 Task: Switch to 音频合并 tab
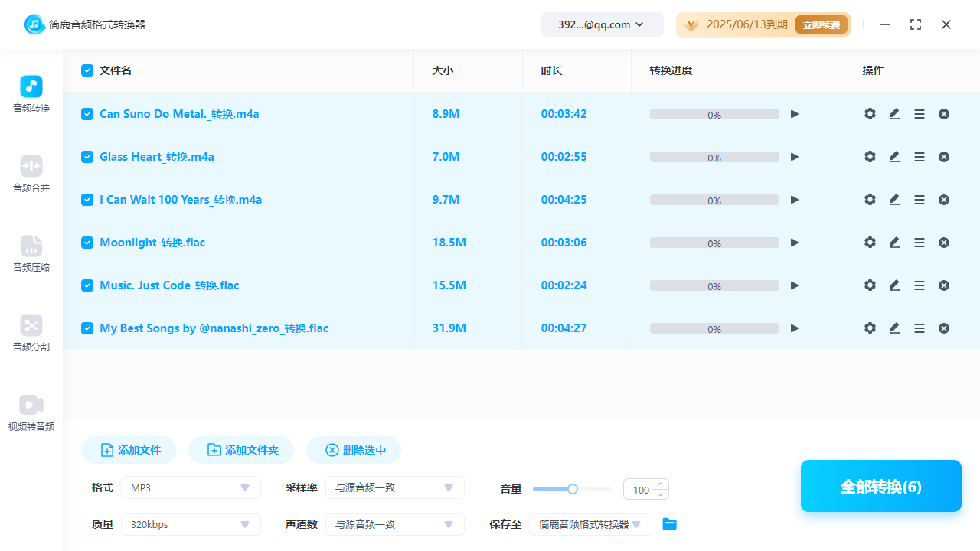31,174
